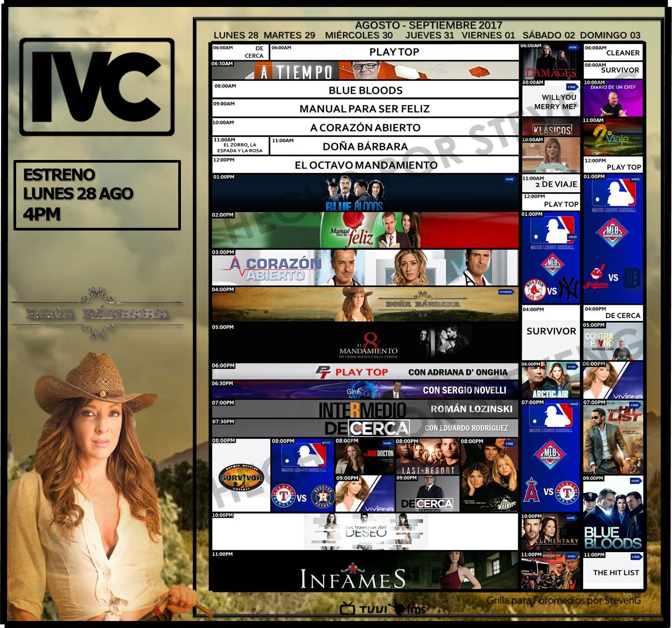Click the Damages series thumbnail
The image size is (672, 628).
pyautogui.click(x=550, y=64)
